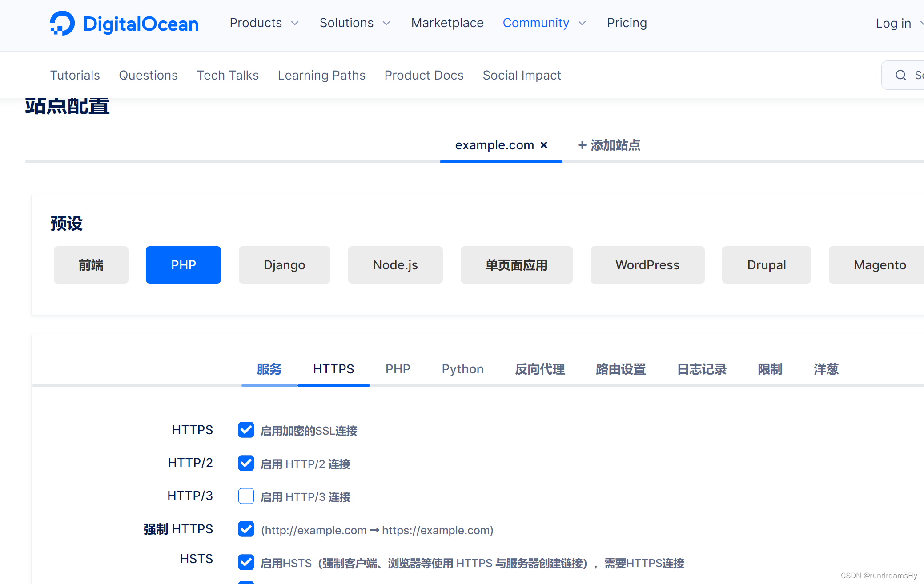Select the Drupal preset
Image resolution: width=924 pixels, height=584 pixels.
click(x=767, y=265)
